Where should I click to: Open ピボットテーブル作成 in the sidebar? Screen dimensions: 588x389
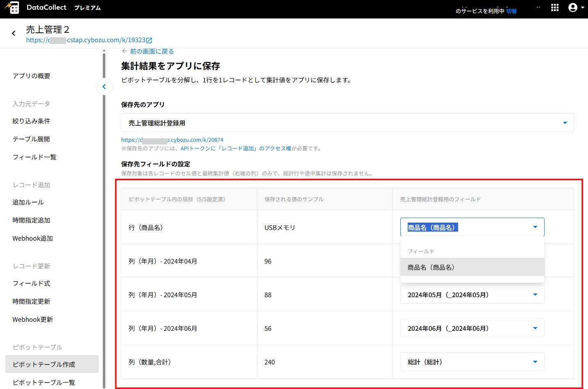click(x=44, y=364)
